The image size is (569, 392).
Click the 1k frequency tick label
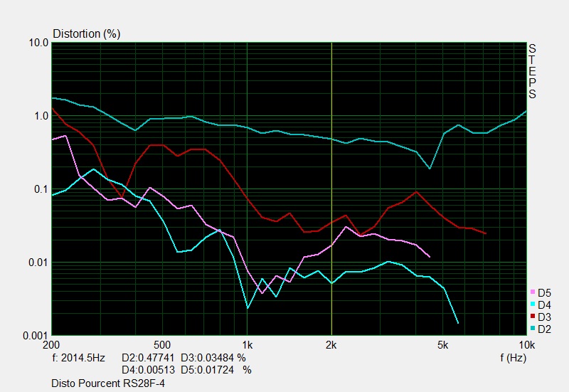[x=247, y=345]
